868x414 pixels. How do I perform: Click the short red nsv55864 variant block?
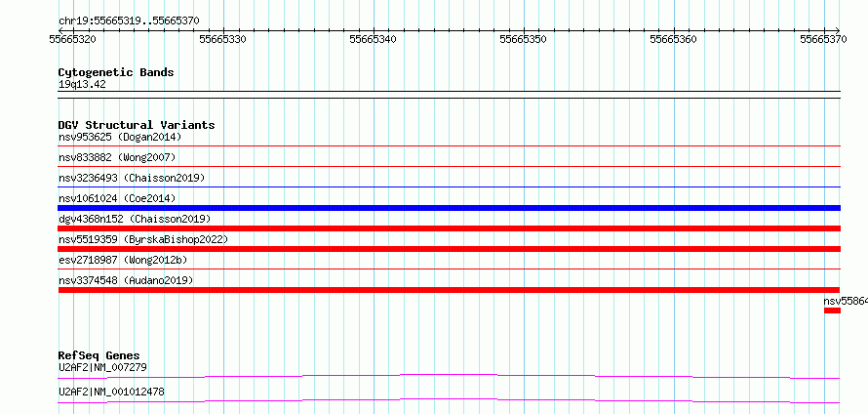[832, 310]
